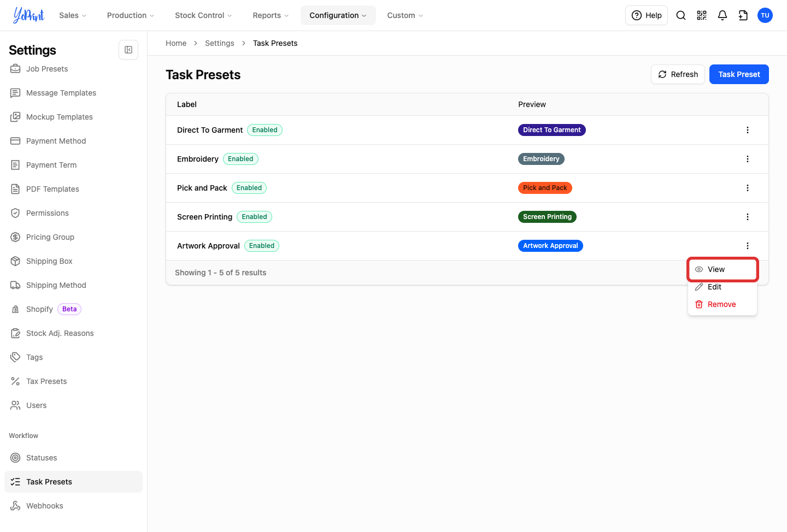Click the orange Pick and Pack preview badge
The width and height of the screenshot is (787, 532).
pyautogui.click(x=545, y=188)
